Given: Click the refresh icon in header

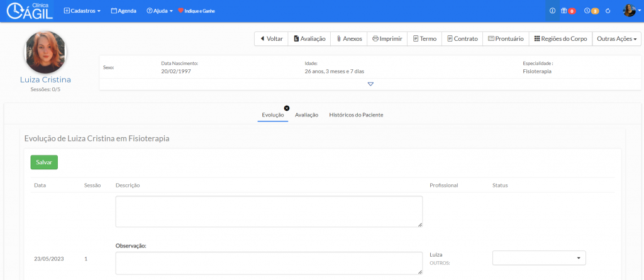Looking at the screenshot, I should tap(608, 11).
